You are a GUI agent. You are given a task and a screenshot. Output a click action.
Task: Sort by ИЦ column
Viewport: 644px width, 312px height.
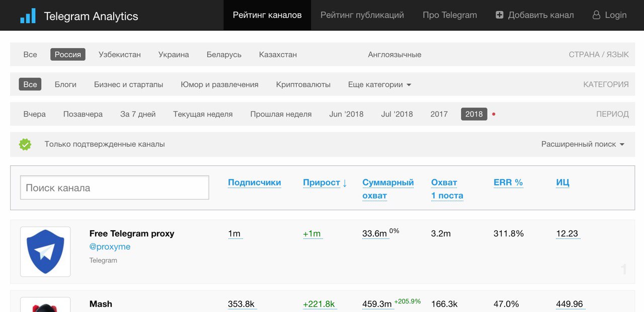[x=562, y=182]
